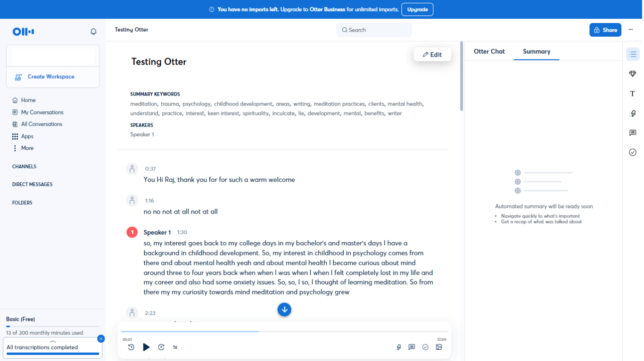The height and width of the screenshot is (361, 644).
Task: Click the audio playback progress bar
Action: [284, 332]
